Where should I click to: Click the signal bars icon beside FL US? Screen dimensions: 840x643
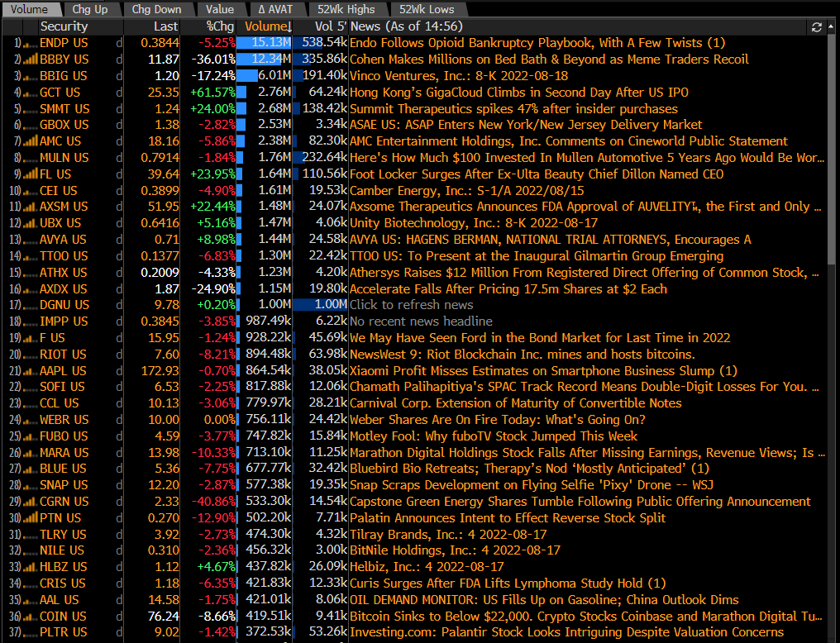click(x=30, y=174)
